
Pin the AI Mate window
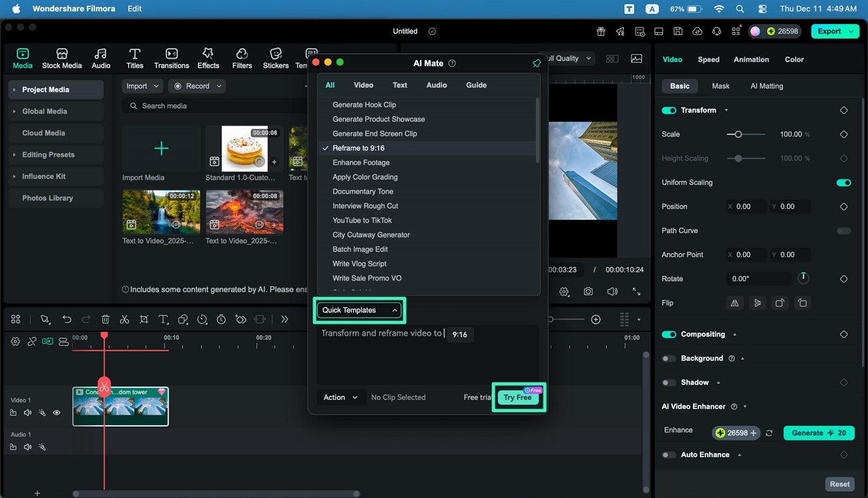click(537, 63)
